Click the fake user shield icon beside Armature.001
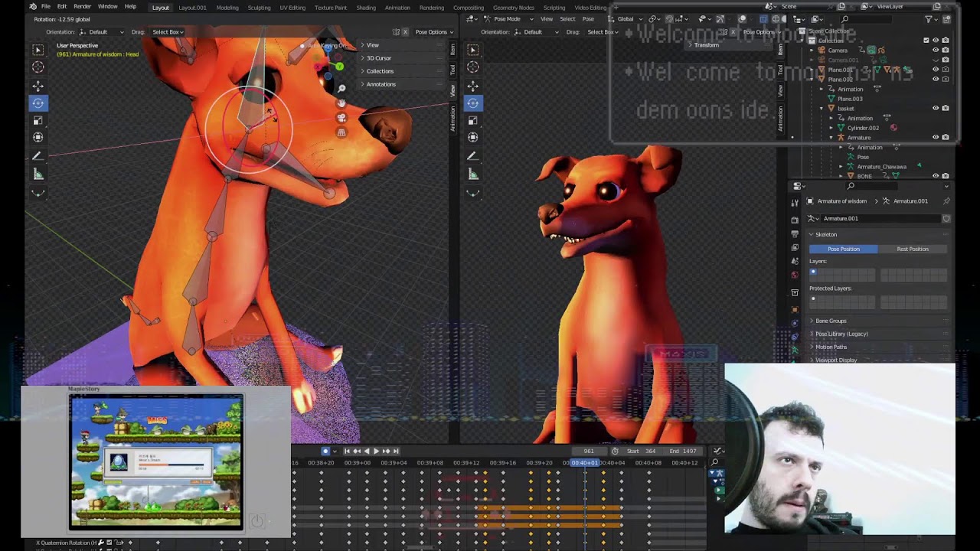Screen dimensions: 980x551 946,219
